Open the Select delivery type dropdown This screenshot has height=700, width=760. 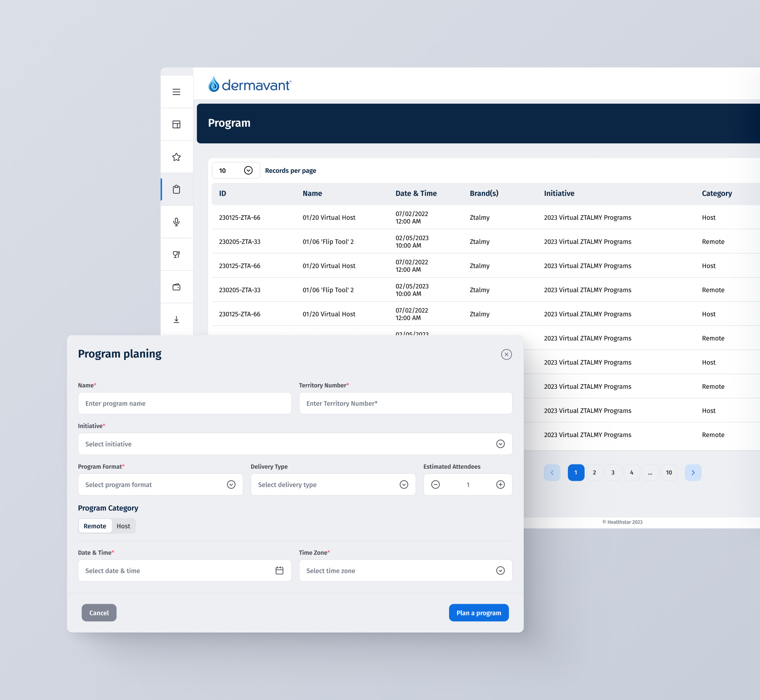coord(333,485)
